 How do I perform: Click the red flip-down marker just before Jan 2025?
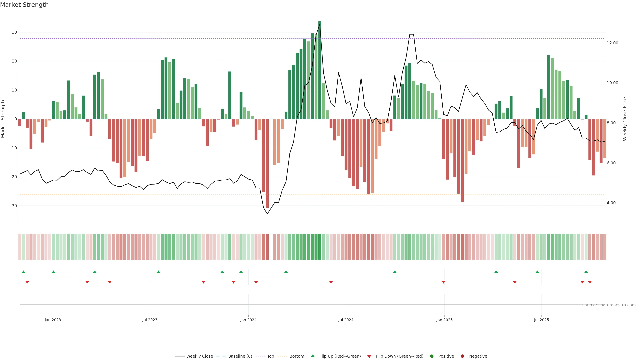tap(443, 282)
